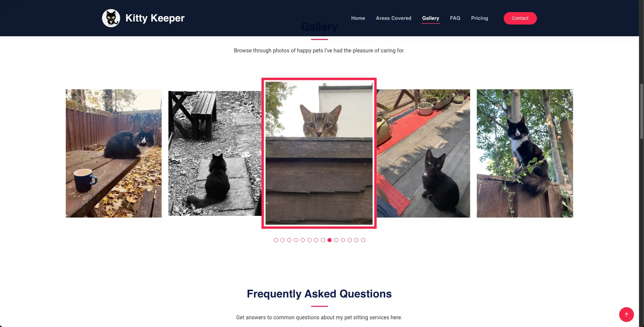Select the last carousel pagination dot
This screenshot has height=327, width=644.
point(363,240)
